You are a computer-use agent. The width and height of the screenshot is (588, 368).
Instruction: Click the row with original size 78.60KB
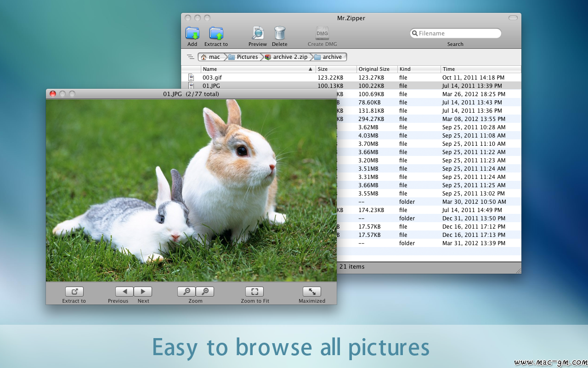click(429, 103)
